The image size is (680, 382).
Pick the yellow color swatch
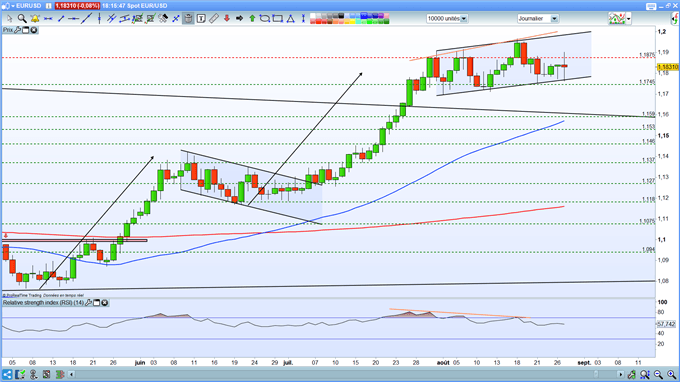tap(353, 21)
